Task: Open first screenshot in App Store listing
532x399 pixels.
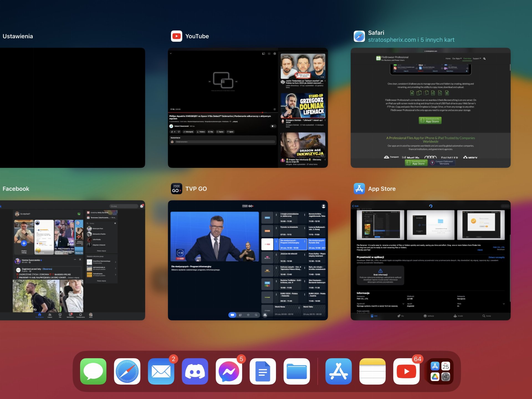Action: pos(380,225)
